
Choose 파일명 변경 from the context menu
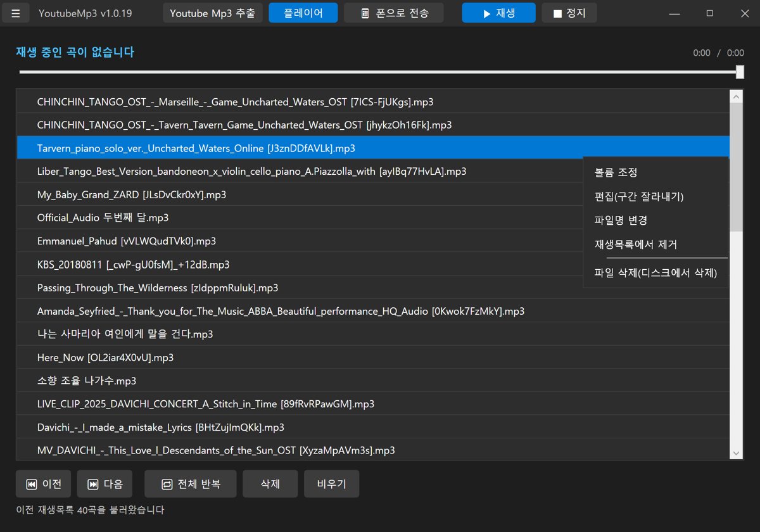point(655,220)
